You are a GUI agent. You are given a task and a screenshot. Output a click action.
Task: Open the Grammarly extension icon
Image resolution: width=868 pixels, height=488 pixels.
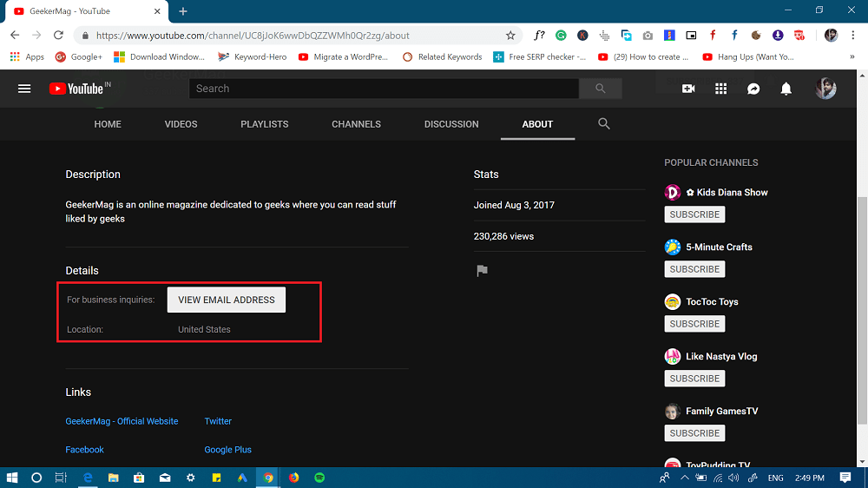tap(561, 36)
